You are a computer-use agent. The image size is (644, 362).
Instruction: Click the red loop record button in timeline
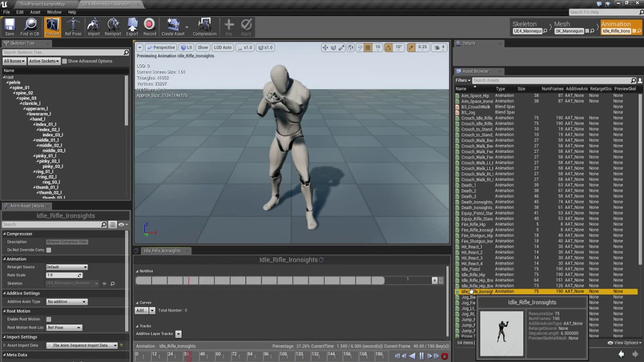445,356
